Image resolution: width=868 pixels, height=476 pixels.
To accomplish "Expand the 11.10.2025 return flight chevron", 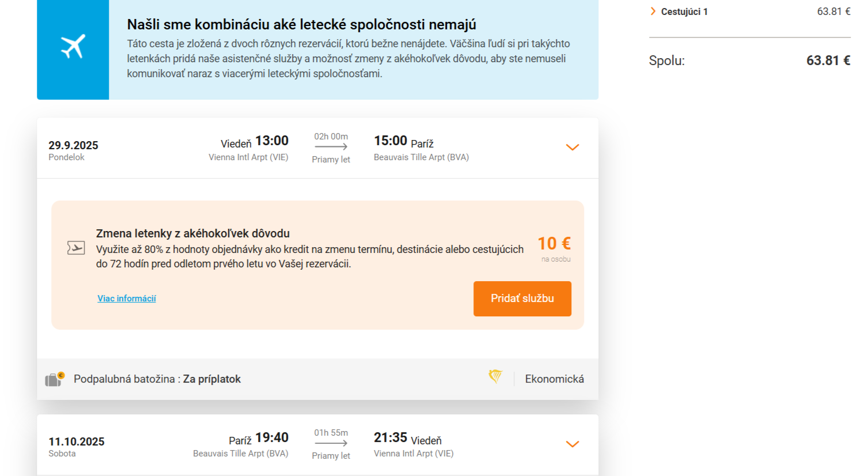I will (x=572, y=444).
